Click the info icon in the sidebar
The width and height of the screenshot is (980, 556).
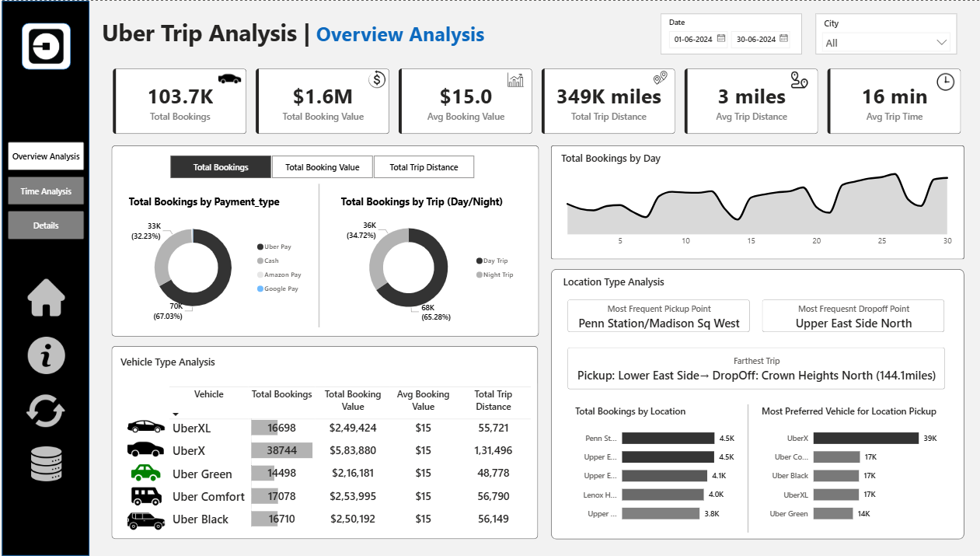click(47, 355)
